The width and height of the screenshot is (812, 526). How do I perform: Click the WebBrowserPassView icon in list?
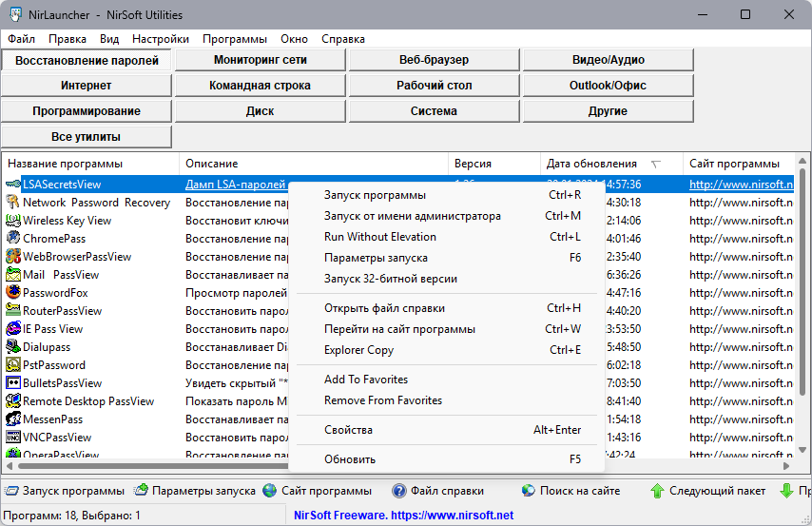point(13,256)
